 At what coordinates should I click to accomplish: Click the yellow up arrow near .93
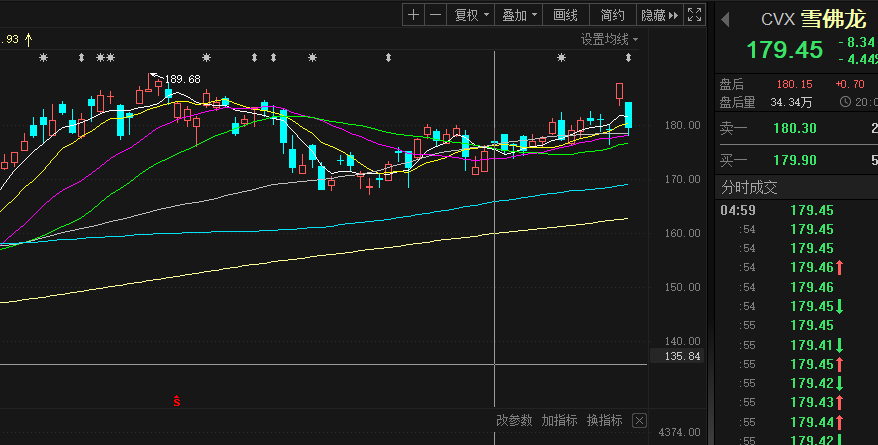click(29, 39)
